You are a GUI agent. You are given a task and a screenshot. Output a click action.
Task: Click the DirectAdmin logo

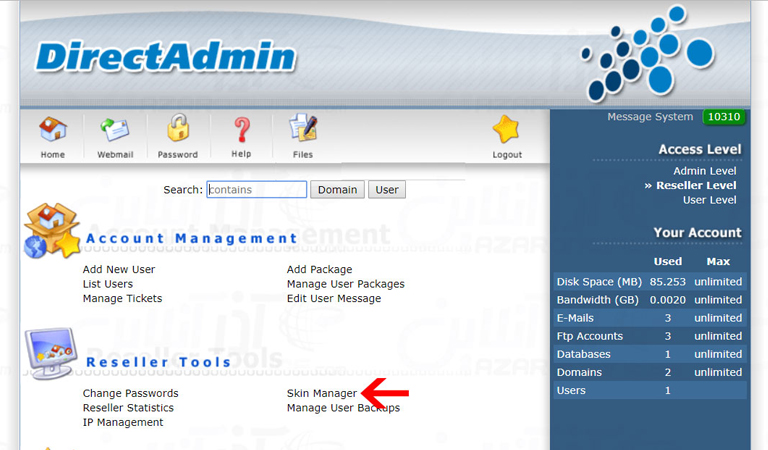166,56
